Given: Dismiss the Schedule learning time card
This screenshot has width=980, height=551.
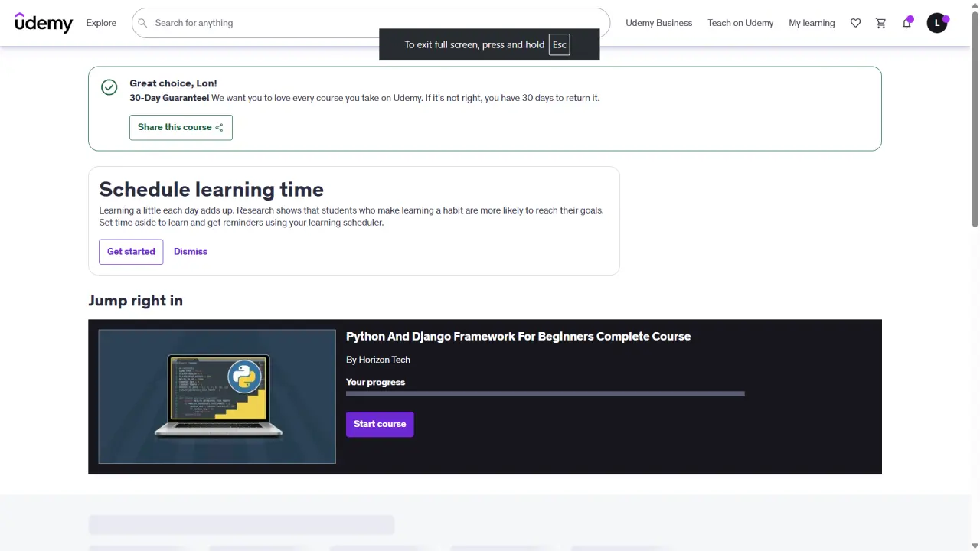Looking at the screenshot, I should tap(191, 251).
